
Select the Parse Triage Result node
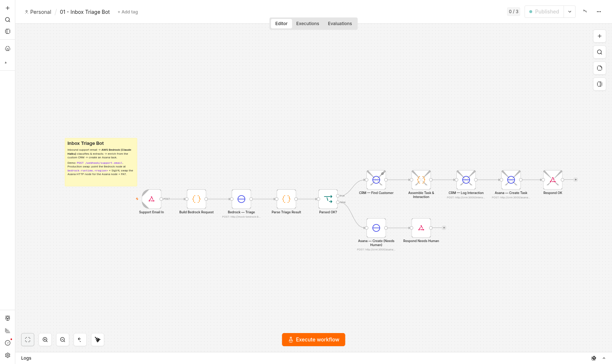pyautogui.click(x=286, y=199)
